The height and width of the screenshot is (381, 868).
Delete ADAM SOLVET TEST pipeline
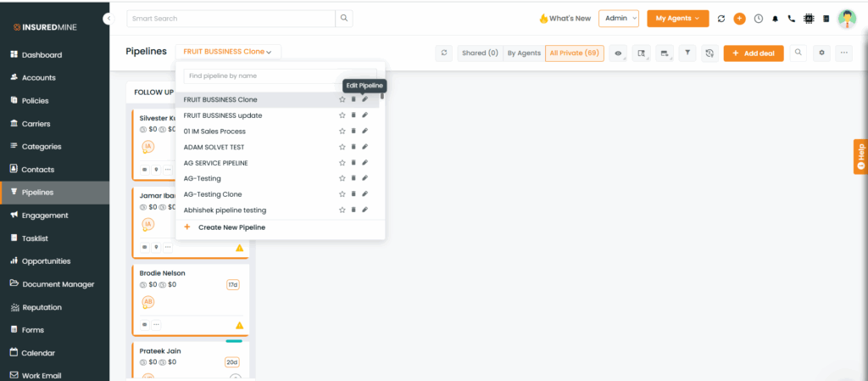pos(353,147)
